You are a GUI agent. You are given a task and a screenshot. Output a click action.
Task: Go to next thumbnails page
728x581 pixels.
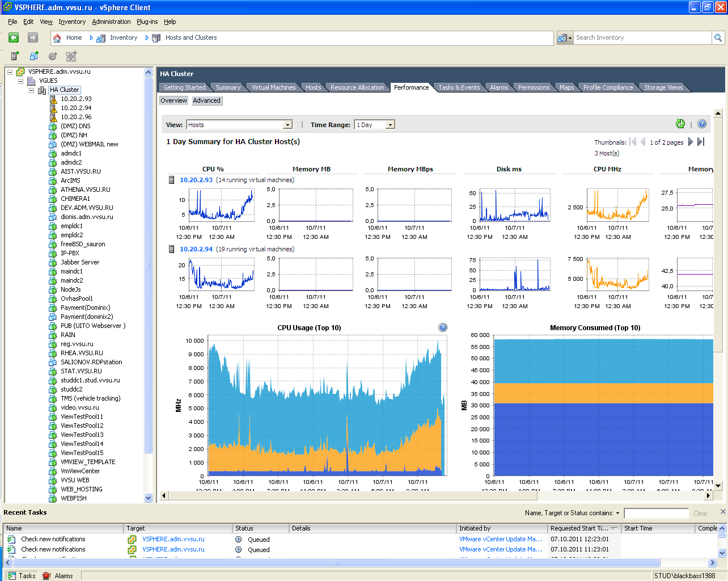tap(691, 142)
